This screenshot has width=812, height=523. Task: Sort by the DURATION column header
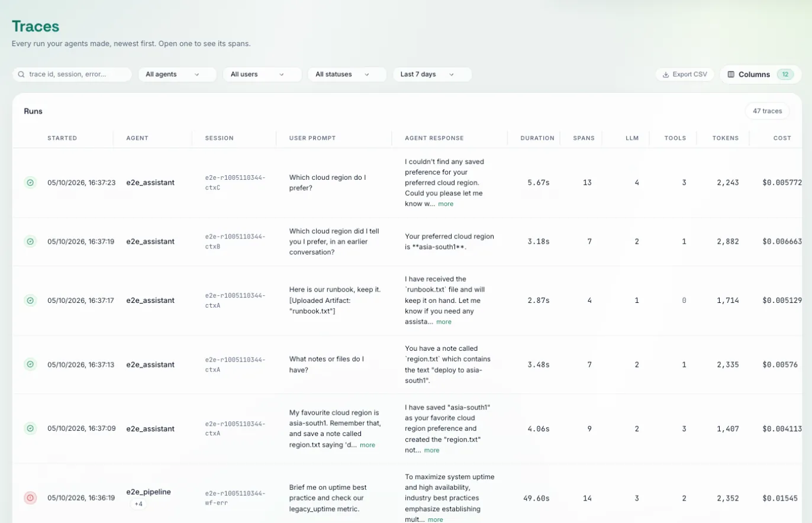[537, 138]
